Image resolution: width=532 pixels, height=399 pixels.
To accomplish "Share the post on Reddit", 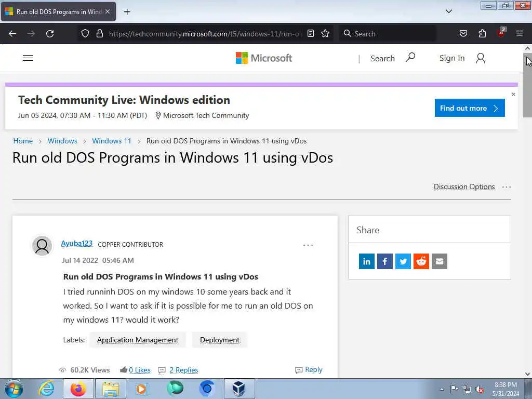I will 421,261.
